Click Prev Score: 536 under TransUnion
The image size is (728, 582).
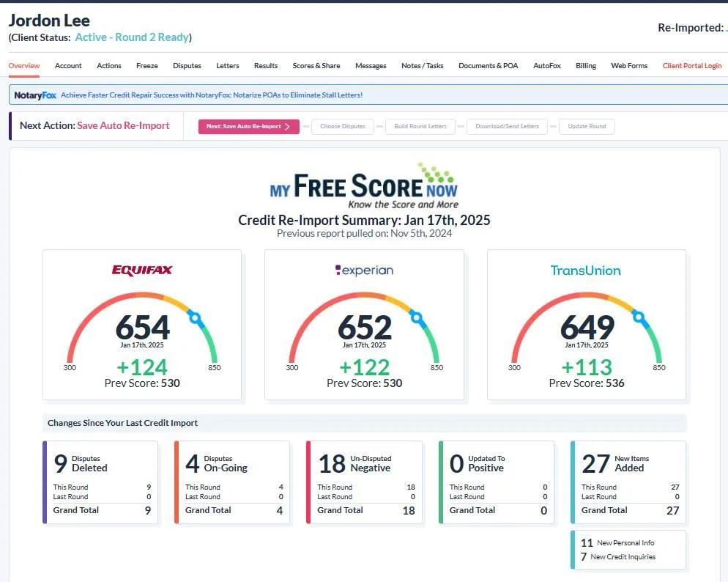(587, 383)
